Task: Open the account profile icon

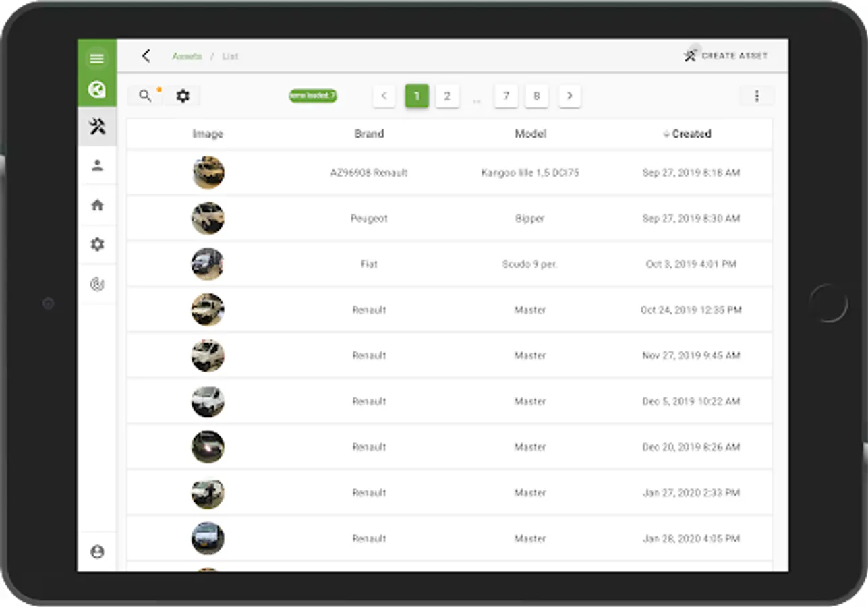Action: click(x=97, y=552)
